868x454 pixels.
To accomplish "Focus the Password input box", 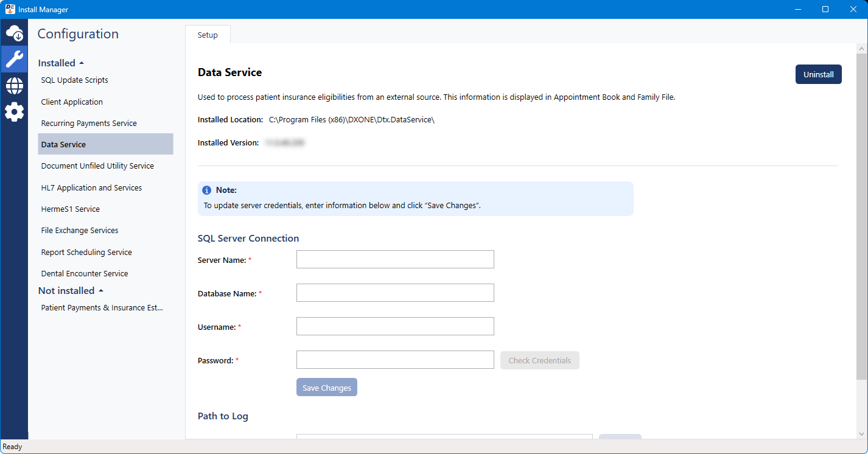I will [x=395, y=360].
